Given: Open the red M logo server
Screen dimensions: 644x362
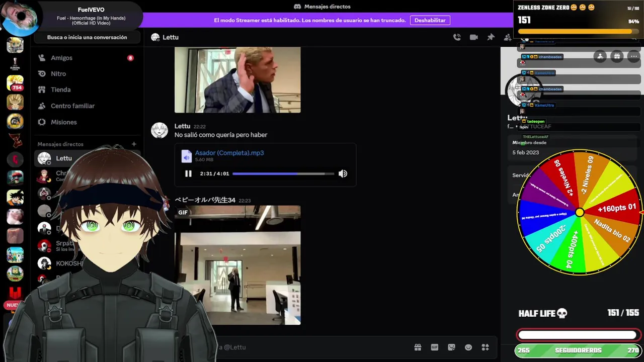Looking at the screenshot, I should [15, 293].
